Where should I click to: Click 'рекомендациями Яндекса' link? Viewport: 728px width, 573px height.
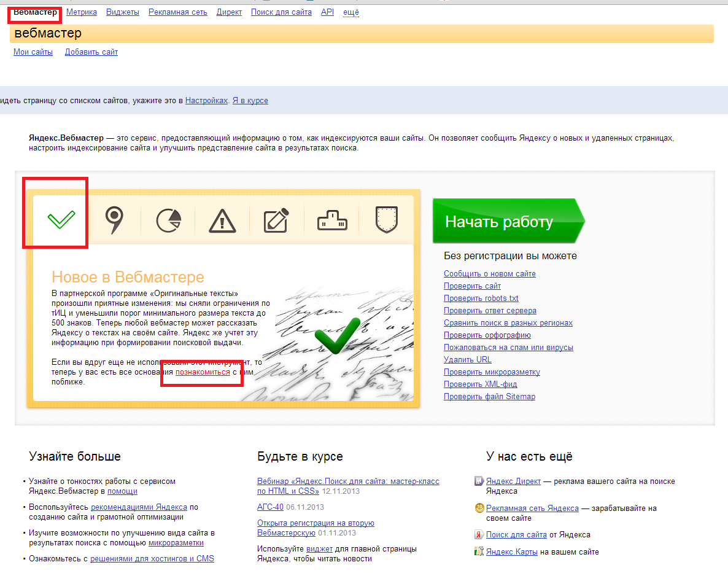pos(139,507)
